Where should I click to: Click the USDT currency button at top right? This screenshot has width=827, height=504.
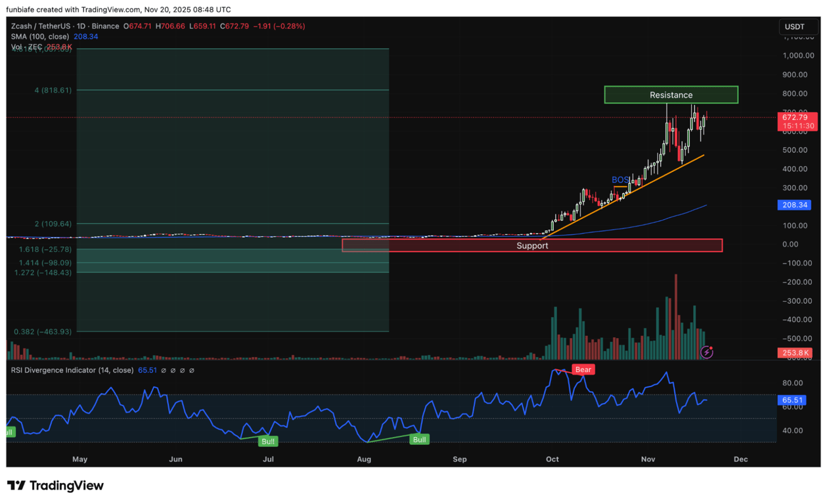[x=798, y=27]
